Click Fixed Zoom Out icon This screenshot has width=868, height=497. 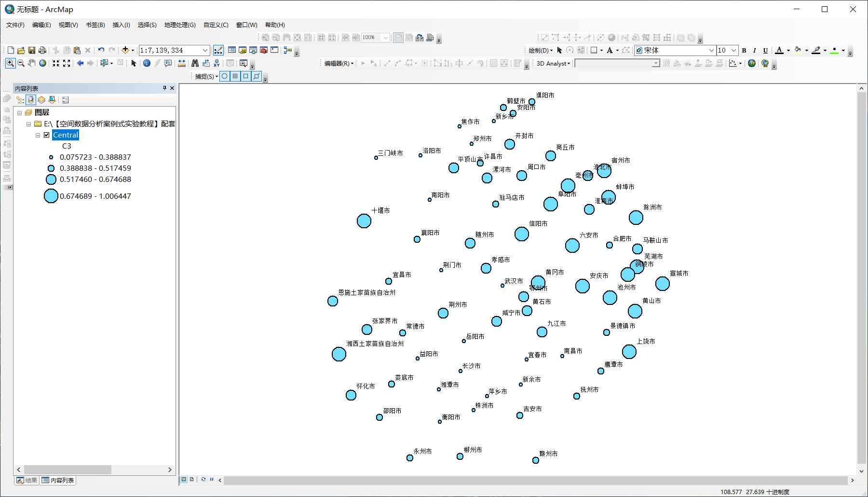67,63
